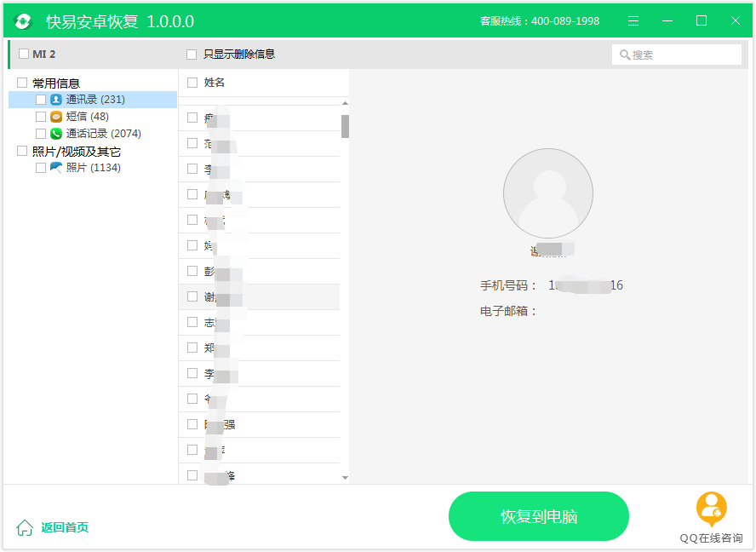The image size is (756, 552).
Task: Close the application window
Action: [x=736, y=20]
